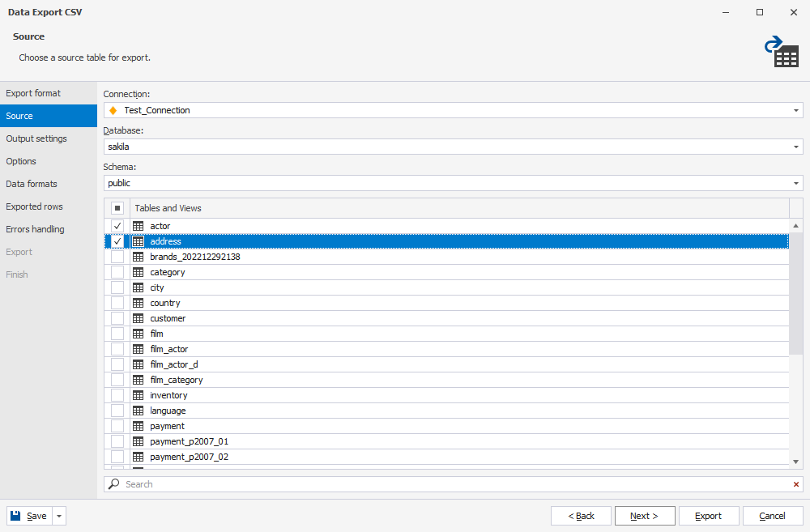Click the payment table icon
This screenshot has height=532, width=810.
click(x=138, y=426)
